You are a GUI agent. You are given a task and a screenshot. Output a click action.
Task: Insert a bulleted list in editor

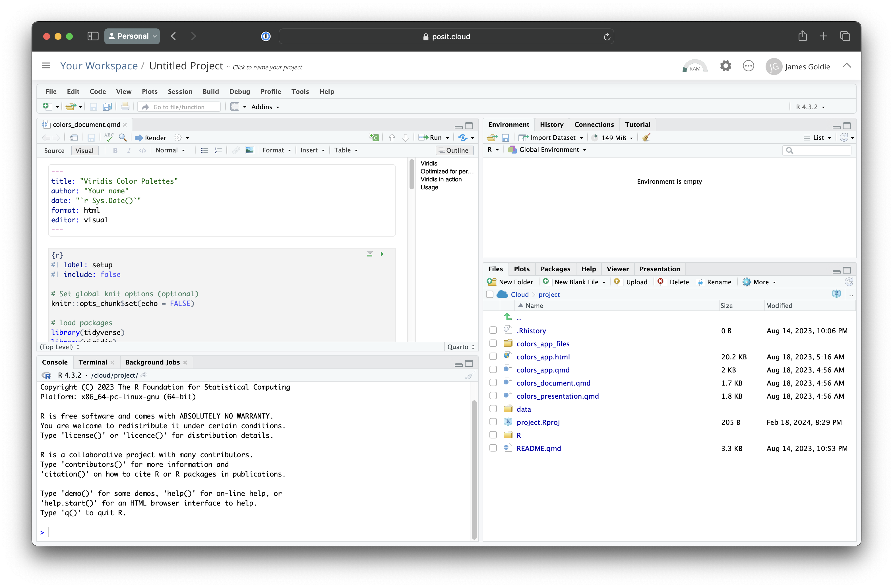204,150
